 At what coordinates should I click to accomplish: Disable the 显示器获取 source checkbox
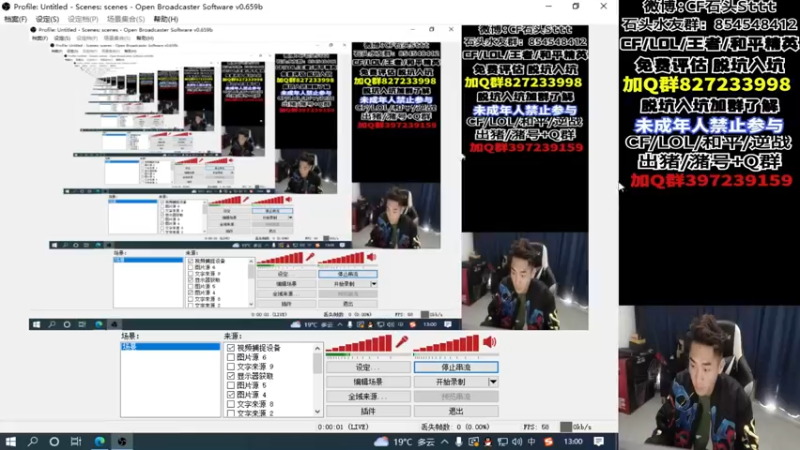(x=231, y=376)
